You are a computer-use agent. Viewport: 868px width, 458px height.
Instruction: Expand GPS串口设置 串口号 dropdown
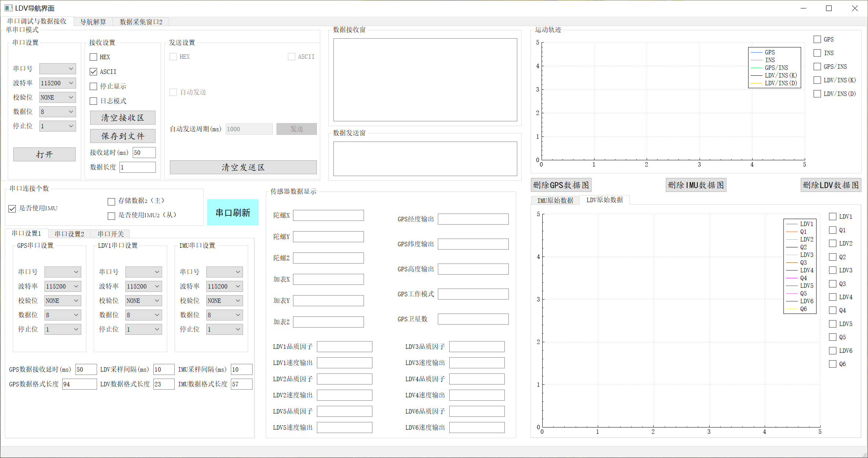[62, 272]
